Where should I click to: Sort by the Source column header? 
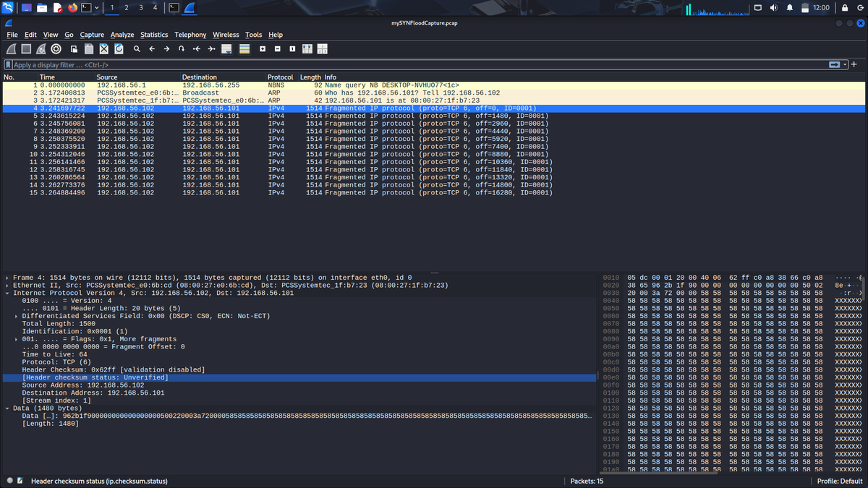(x=137, y=77)
